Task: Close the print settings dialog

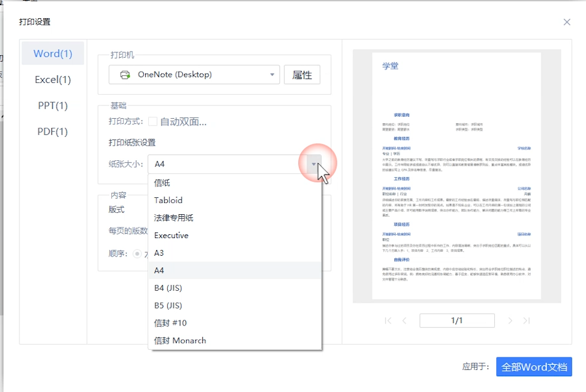Action: coord(567,22)
